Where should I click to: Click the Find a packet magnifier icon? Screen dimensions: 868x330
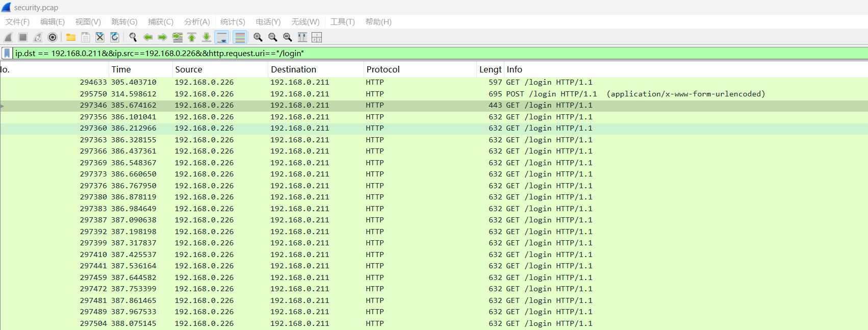coord(133,37)
